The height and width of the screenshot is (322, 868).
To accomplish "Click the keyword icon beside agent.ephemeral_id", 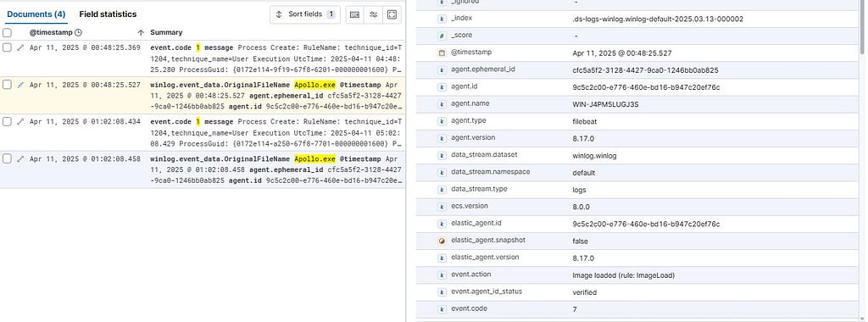I will coord(442,70).
